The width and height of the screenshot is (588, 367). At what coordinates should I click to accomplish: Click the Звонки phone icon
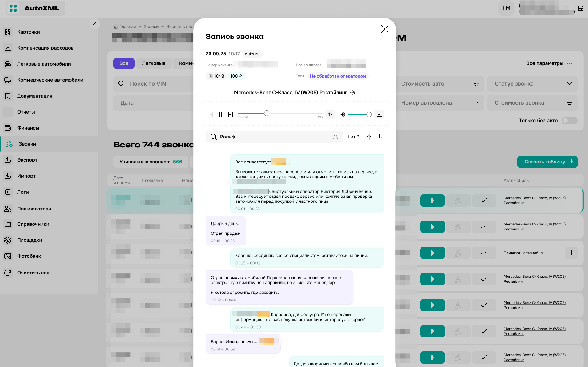[9, 144]
